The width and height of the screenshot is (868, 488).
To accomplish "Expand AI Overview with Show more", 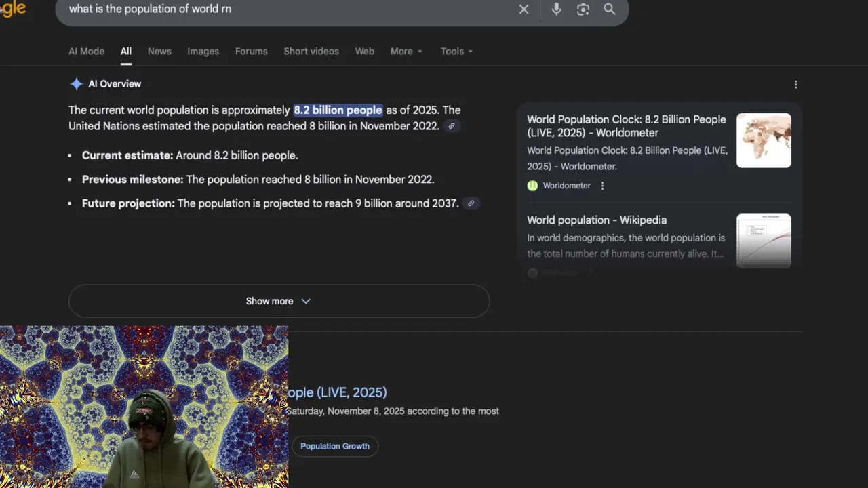I will click(x=279, y=301).
